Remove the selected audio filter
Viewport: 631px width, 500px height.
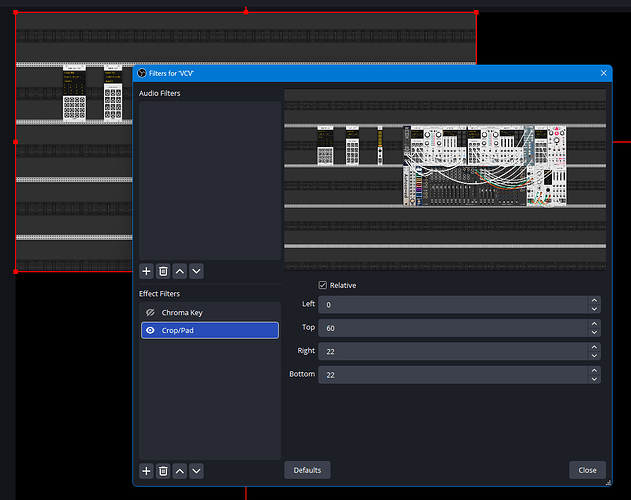(163, 271)
